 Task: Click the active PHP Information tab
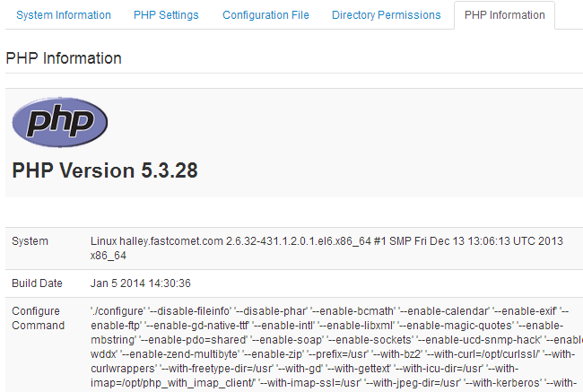click(504, 15)
